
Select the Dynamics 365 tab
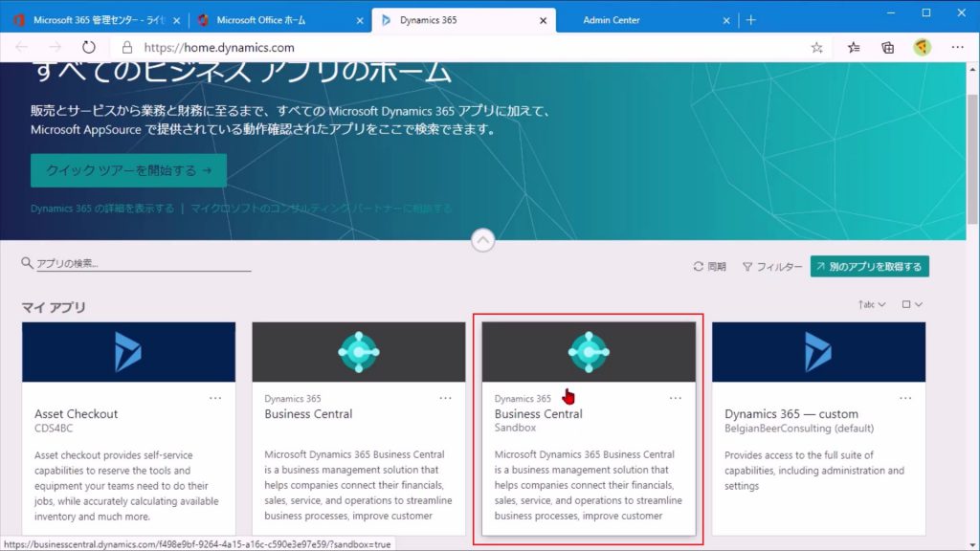[x=463, y=20]
